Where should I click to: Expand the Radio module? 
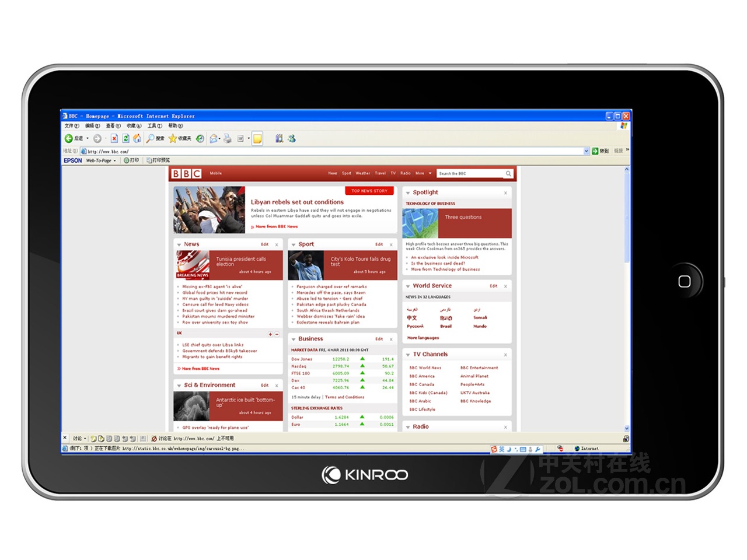408,428
